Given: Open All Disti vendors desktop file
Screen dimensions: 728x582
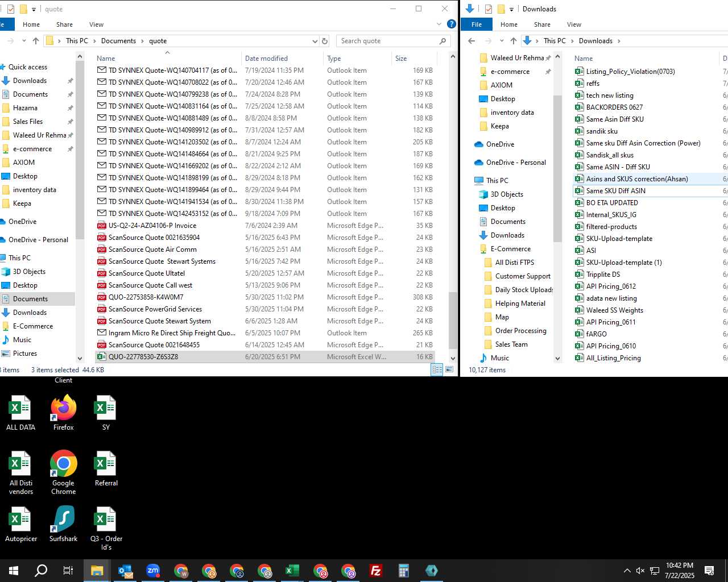Looking at the screenshot, I should pos(20,472).
